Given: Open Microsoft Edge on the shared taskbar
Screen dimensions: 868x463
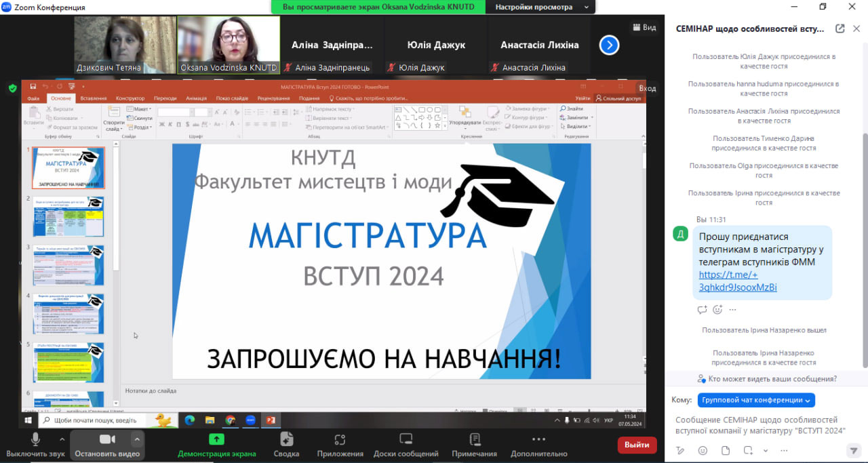Looking at the screenshot, I should point(189,420).
